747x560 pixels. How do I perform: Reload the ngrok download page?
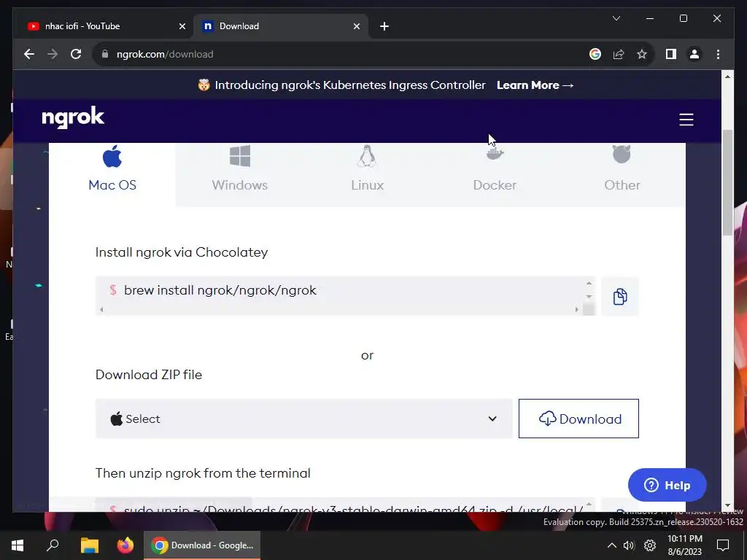[x=76, y=54]
